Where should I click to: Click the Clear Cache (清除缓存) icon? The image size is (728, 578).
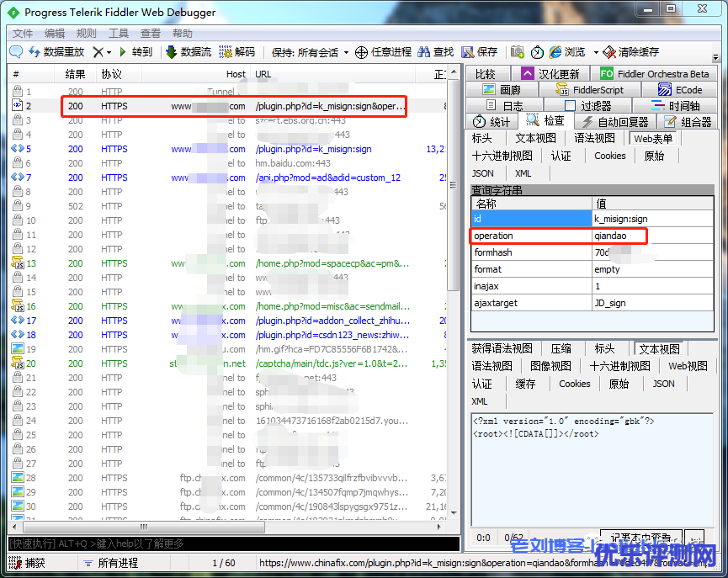609,52
